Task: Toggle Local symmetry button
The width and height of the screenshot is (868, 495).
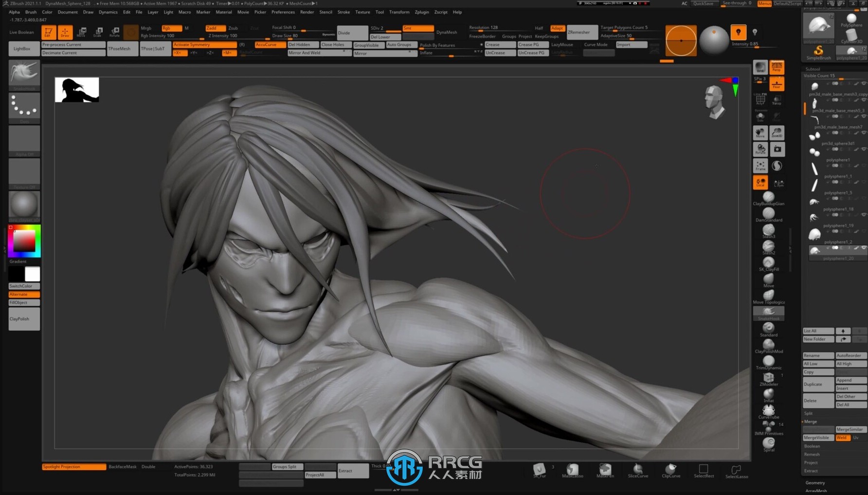Action: click(x=760, y=182)
